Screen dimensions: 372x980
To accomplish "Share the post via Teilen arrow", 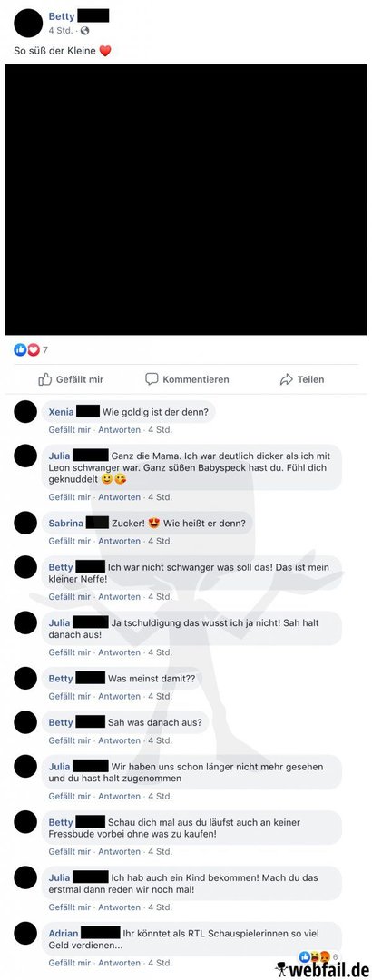I will pyautogui.click(x=302, y=379).
